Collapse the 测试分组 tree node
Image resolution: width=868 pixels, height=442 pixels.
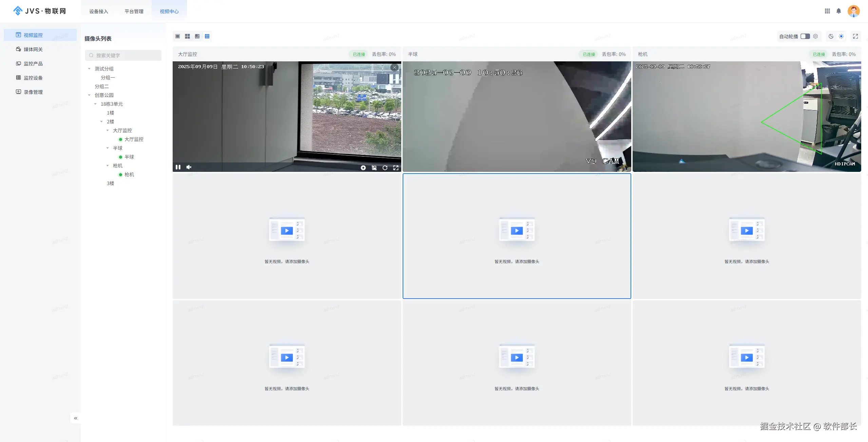89,69
